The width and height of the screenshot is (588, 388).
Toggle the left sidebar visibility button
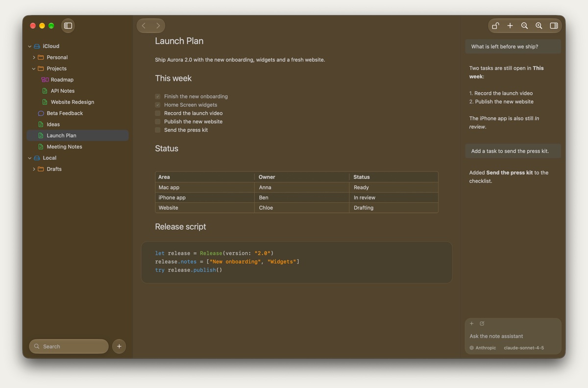pos(68,25)
